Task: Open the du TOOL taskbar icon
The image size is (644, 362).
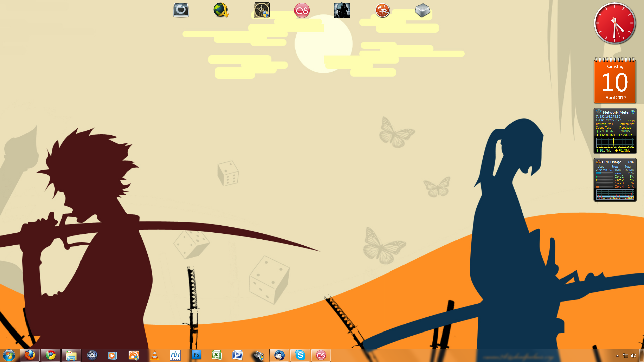Action: coord(175,355)
